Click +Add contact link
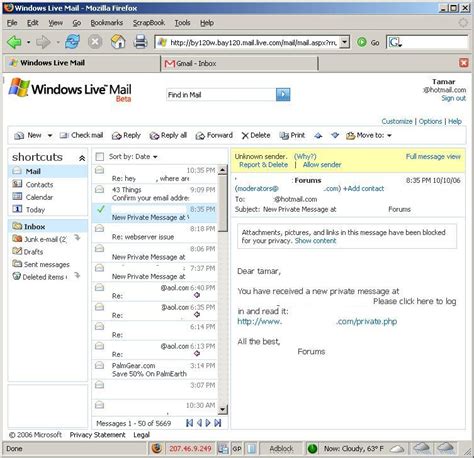This screenshot has height=458, width=474. pyautogui.click(x=363, y=189)
